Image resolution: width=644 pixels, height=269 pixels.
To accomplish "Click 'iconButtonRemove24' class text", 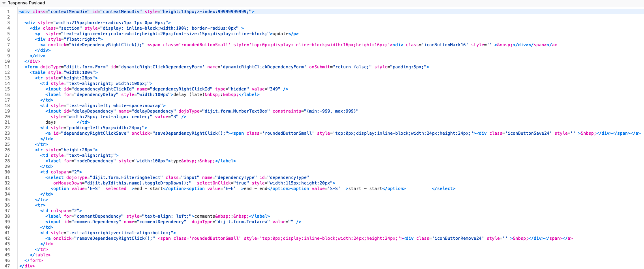I will pos(459,238).
